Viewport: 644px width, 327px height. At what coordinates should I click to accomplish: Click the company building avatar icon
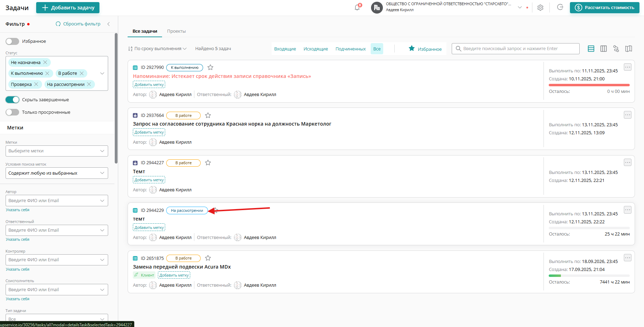(x=377, y=8)
